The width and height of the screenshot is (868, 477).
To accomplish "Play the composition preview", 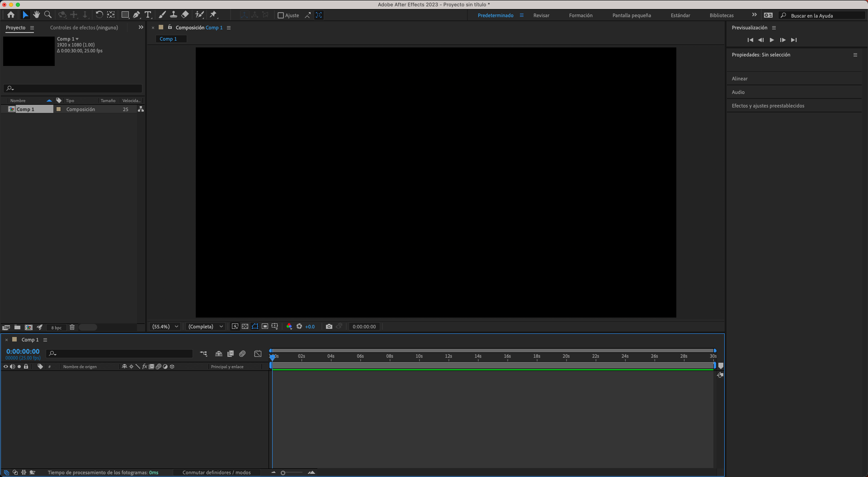I will coord(772,40).
